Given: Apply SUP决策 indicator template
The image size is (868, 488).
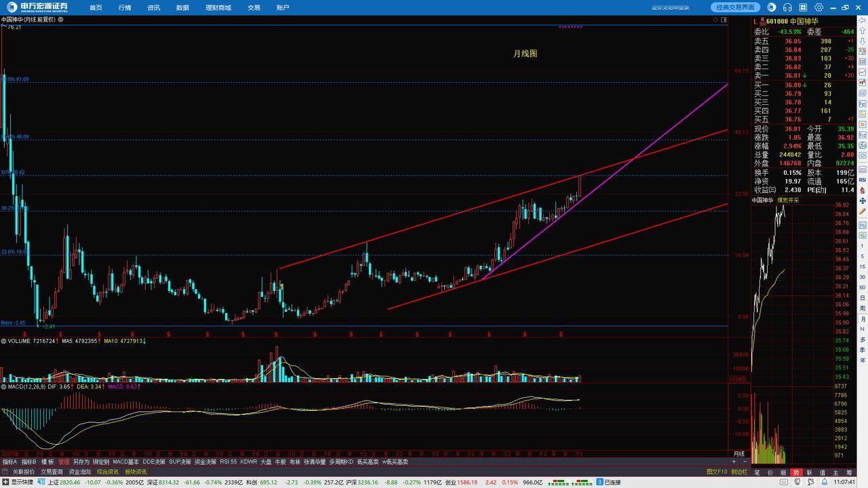Looking at the screenshot, I should (180, 462).
